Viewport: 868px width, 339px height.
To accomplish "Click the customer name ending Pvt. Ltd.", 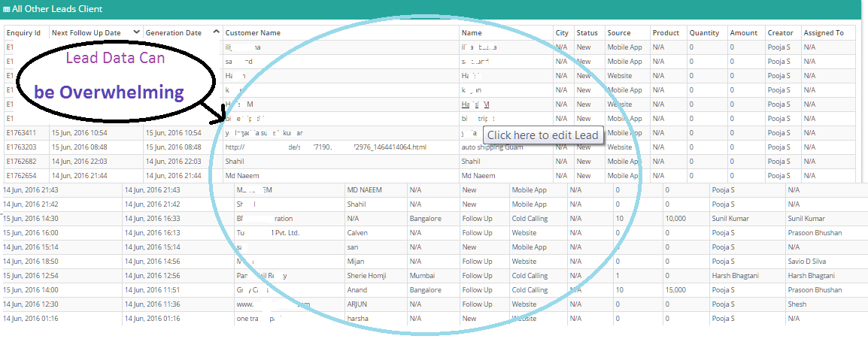I will [268, 233].
